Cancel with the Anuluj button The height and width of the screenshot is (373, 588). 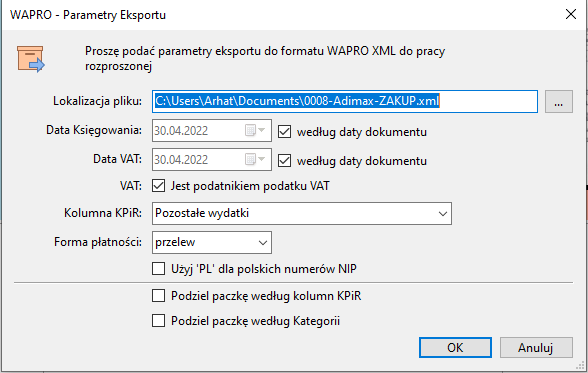tap(536, 348)
